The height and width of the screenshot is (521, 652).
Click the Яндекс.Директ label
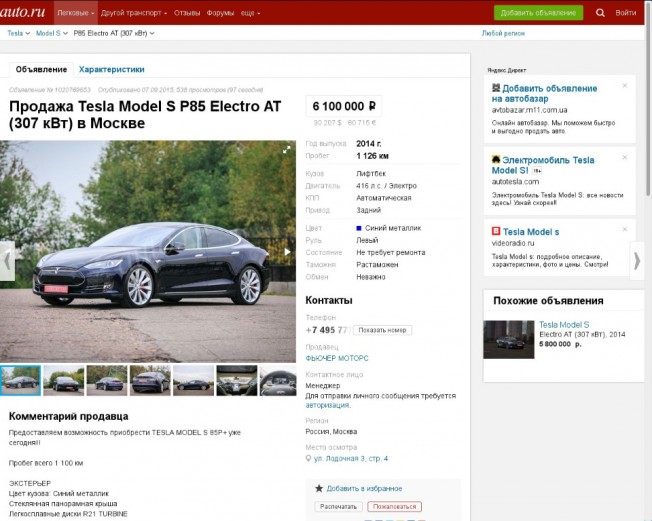tap(506, 70)
